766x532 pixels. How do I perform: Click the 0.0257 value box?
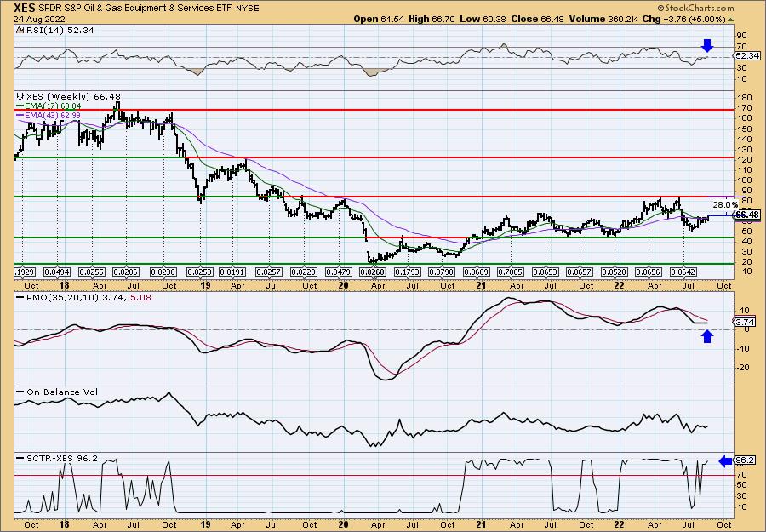[x=269, y=272]
